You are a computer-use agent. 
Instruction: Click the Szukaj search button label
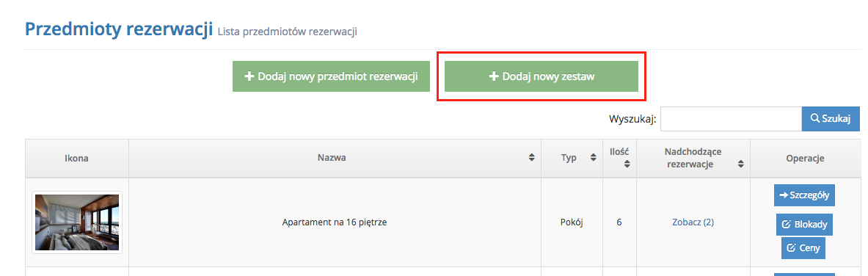pos(836,119)
